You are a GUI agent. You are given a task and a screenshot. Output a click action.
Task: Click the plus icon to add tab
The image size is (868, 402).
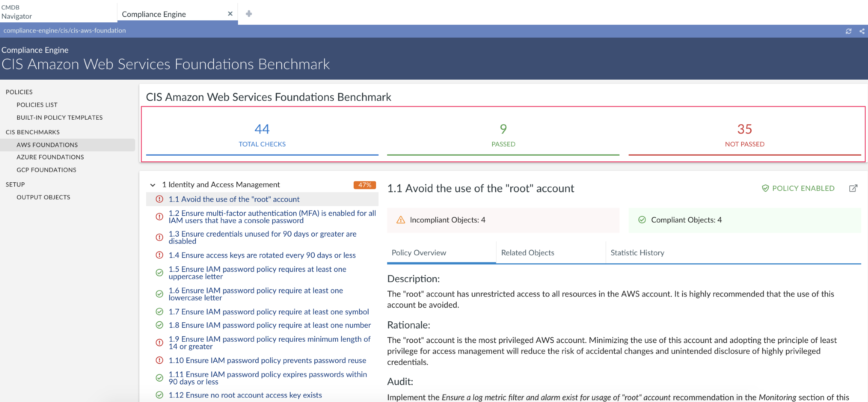pyautogui.click(x=249, y=14)
